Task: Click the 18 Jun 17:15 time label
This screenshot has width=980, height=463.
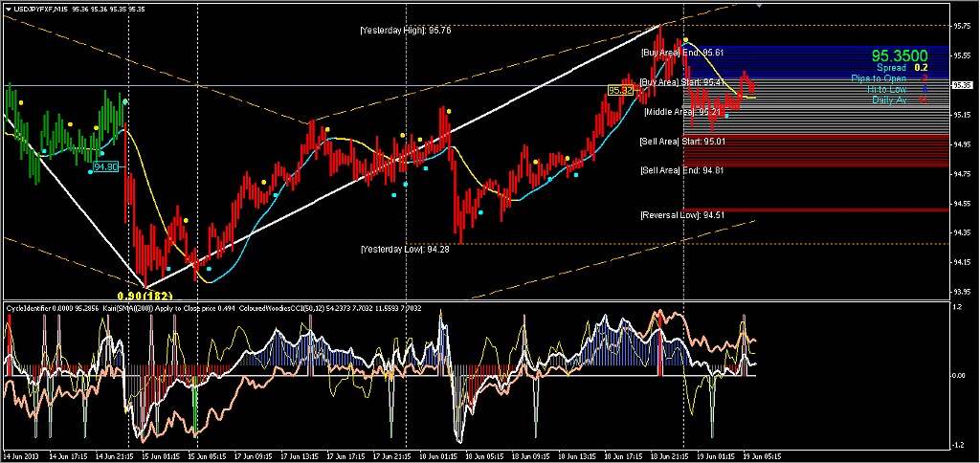Action: pos(624,456)
